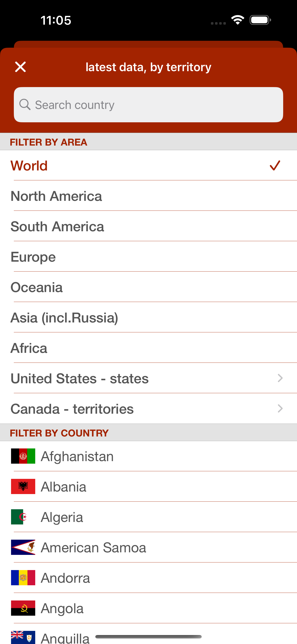Open the United States - states list
The height and width of the screenshot is (644, 297).
[148, 378]
